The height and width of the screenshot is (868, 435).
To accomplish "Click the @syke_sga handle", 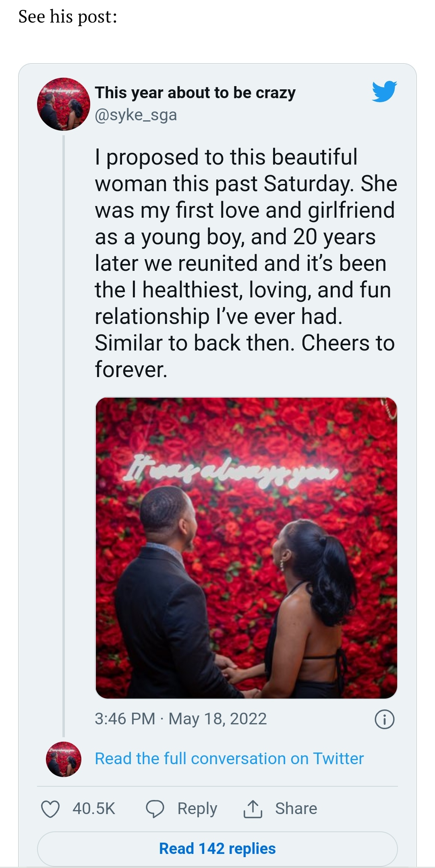I will 136,115.
